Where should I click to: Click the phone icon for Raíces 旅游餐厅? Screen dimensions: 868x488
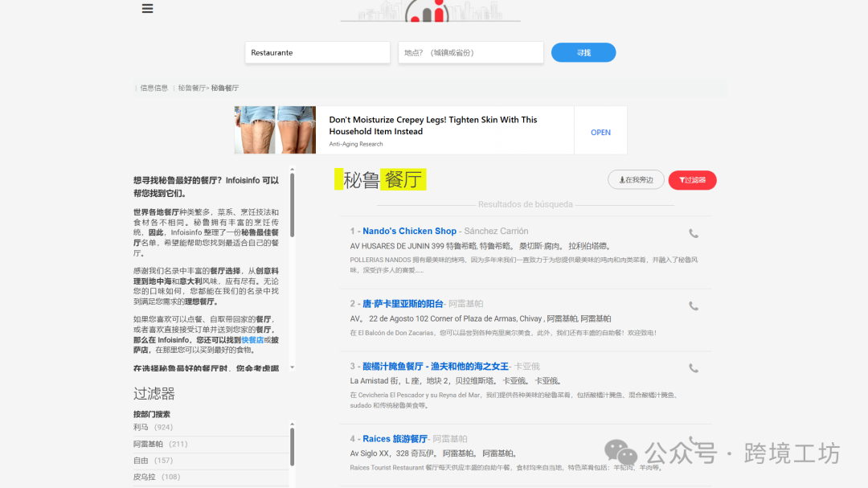point(694,441)
